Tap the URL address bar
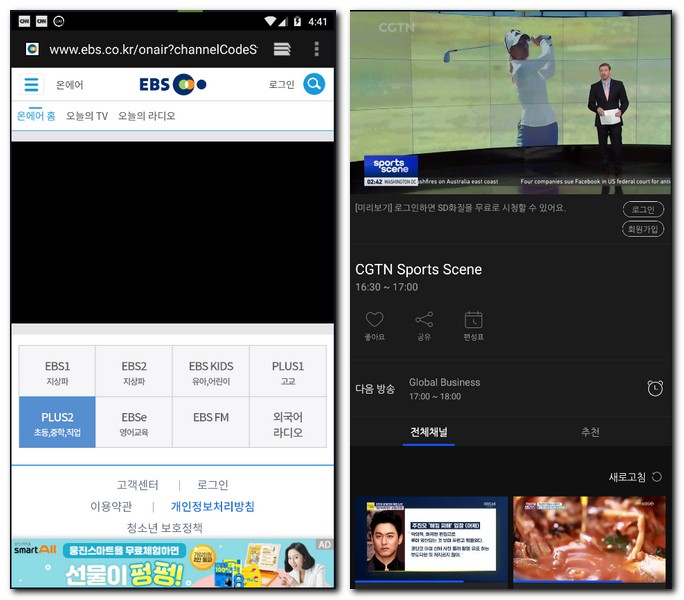 point(152,49)
